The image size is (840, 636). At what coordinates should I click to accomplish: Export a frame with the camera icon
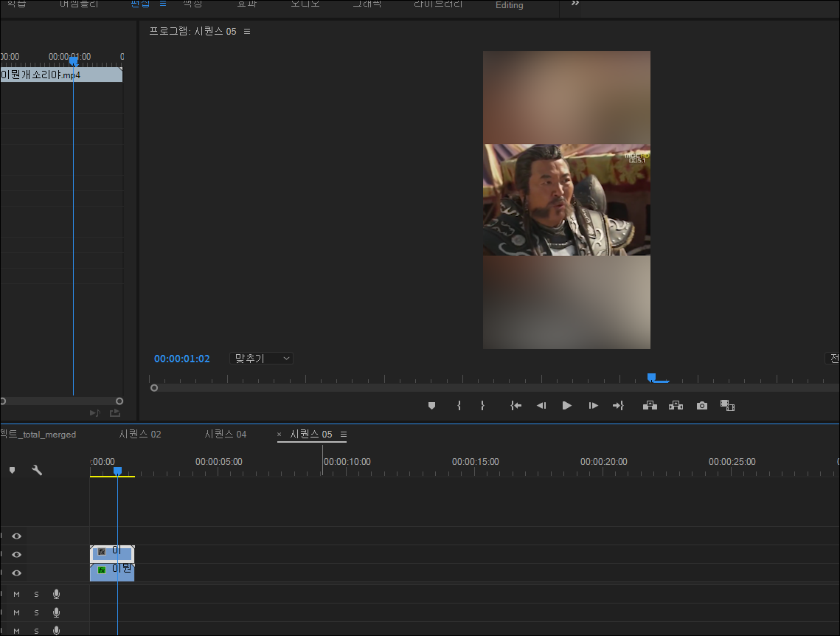coord(702,406)
